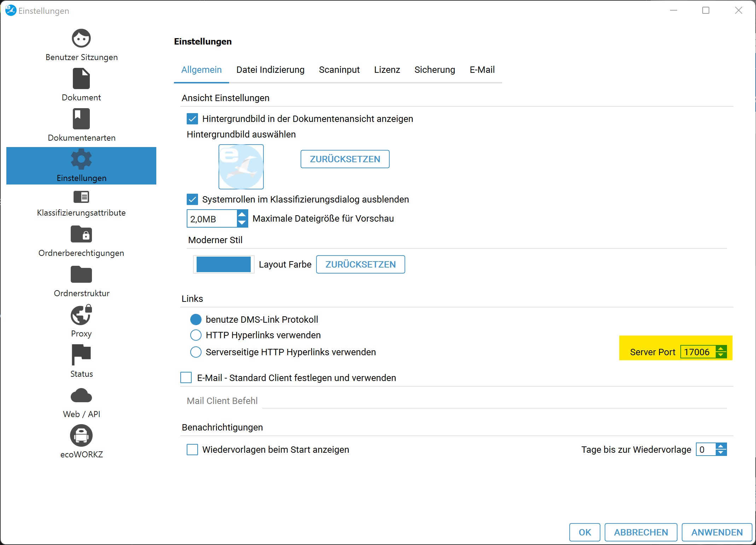Switch to the Datei Indizierung tab
Viewport: 756px width, 545px height.
(270, 70)
